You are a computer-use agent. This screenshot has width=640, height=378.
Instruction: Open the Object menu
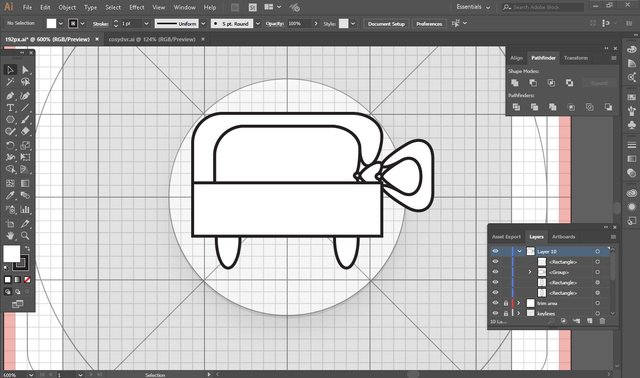click(67, 7)
